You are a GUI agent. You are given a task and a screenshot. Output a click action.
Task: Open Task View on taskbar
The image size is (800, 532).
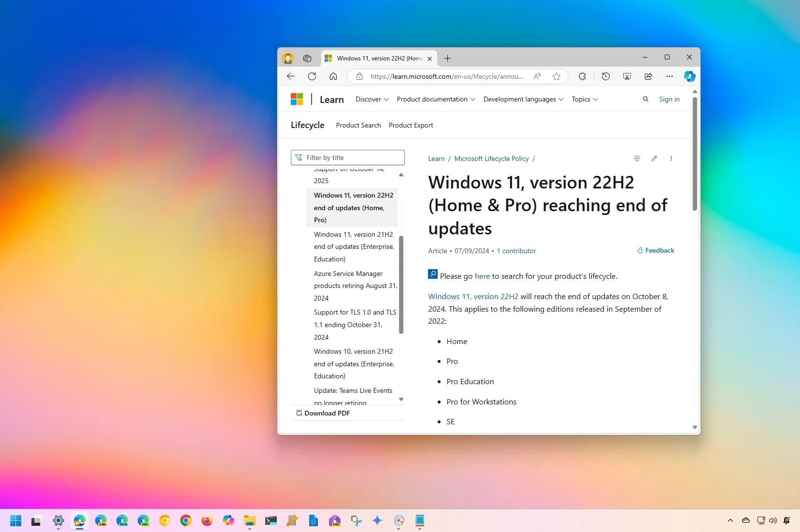36,520
